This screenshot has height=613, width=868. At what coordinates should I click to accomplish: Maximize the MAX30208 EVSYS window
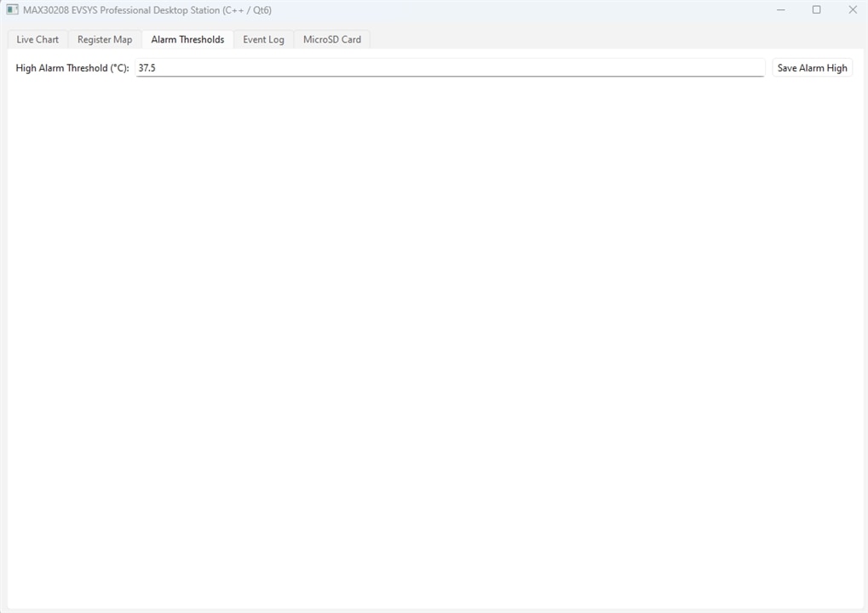[x=817, y=10]
